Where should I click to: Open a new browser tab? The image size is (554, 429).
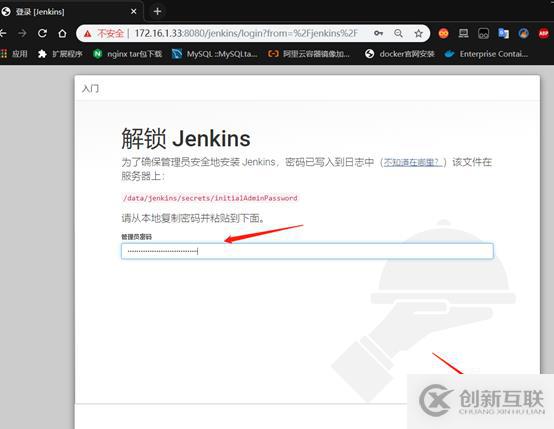point(157,12)
